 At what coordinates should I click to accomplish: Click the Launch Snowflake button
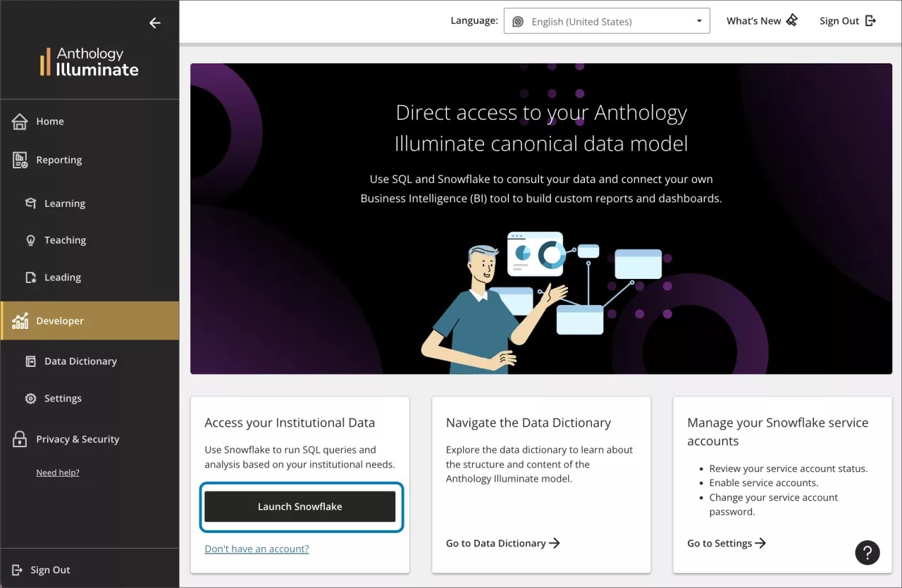(x=300, y=506)
